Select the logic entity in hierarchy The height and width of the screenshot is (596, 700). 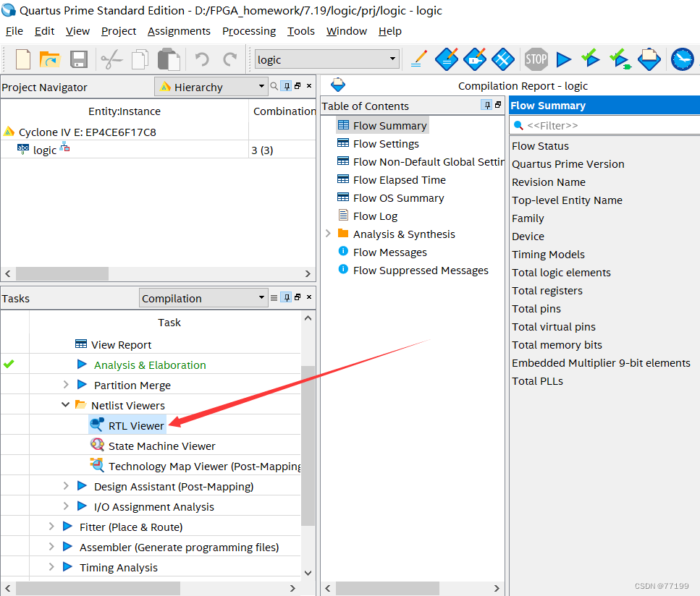tap(45, 150)
